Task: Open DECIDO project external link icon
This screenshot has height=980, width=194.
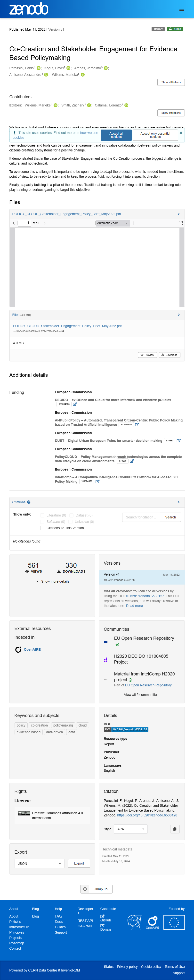Action: (75, 404)
